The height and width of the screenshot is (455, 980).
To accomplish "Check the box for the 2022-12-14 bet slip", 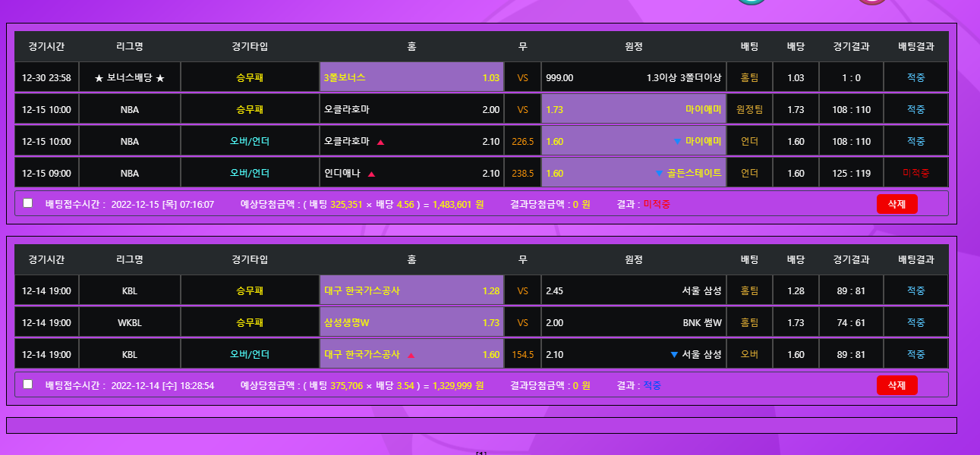I will coord(28,384).
